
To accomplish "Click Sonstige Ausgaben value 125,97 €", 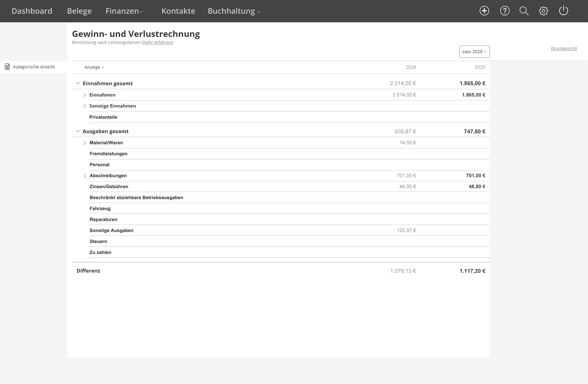I will pos(406,230).
